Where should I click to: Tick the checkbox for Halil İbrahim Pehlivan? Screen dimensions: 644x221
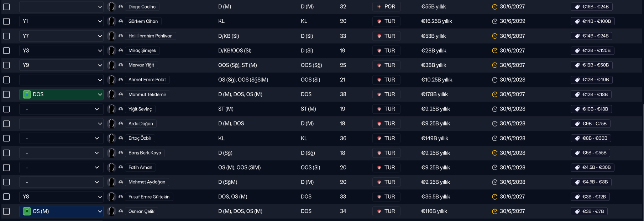[x=6, y=36]
